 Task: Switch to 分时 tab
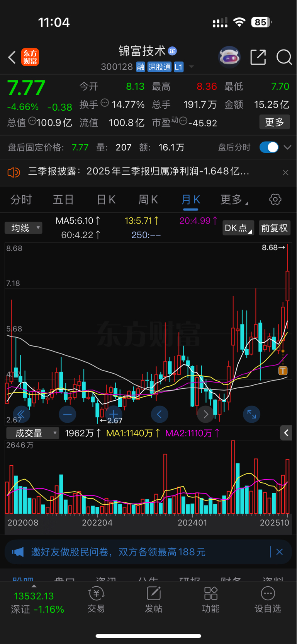(21, 200)
